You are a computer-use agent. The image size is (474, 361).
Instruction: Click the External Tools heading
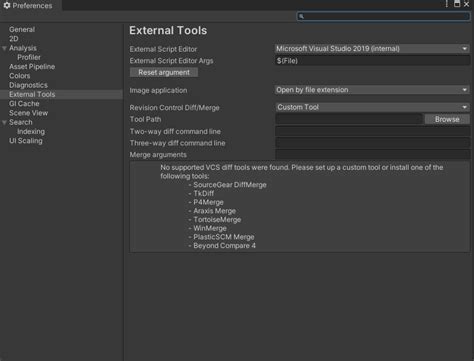pos(168,31)
